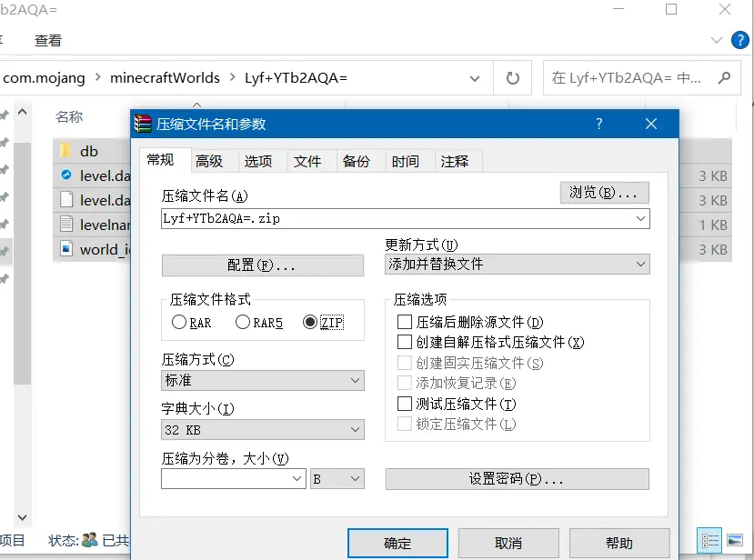Select the db folder icon

[x=65, y=151]
